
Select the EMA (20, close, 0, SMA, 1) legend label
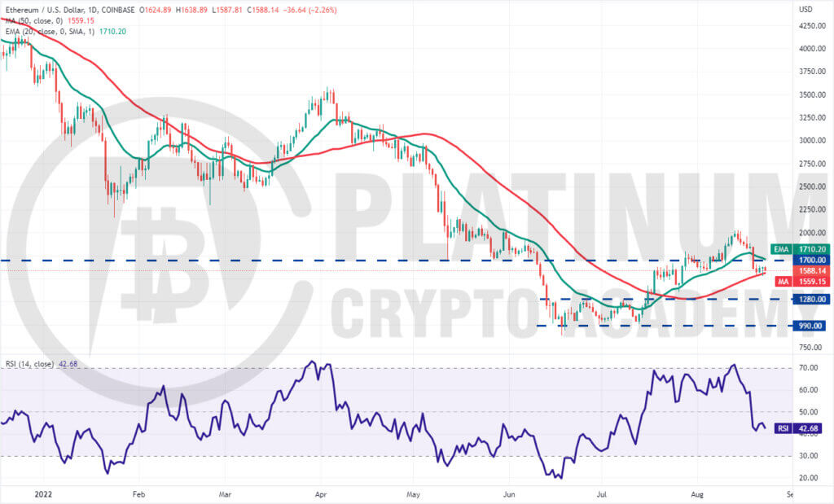coord(50,32)
